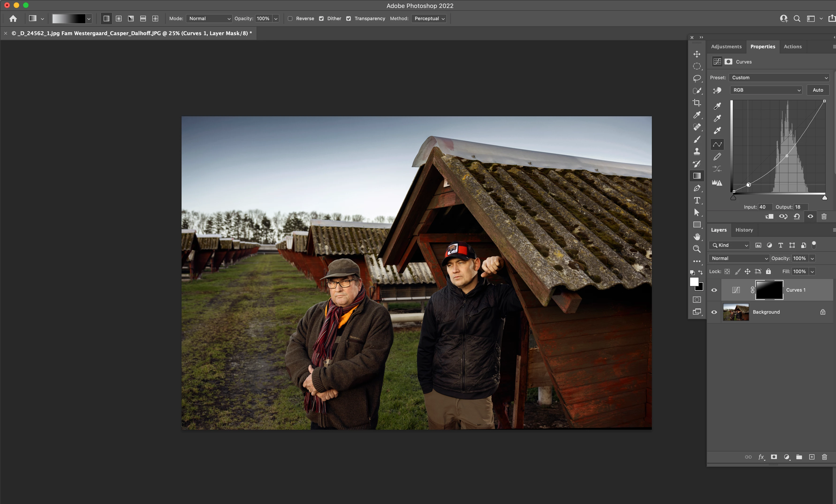Open the Curves Preset dropdown

click(x=779, y=78)
